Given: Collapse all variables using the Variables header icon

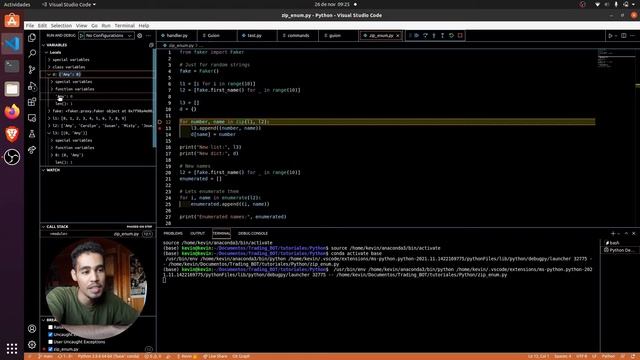Looking at the screenshot, I should (151, 45).
